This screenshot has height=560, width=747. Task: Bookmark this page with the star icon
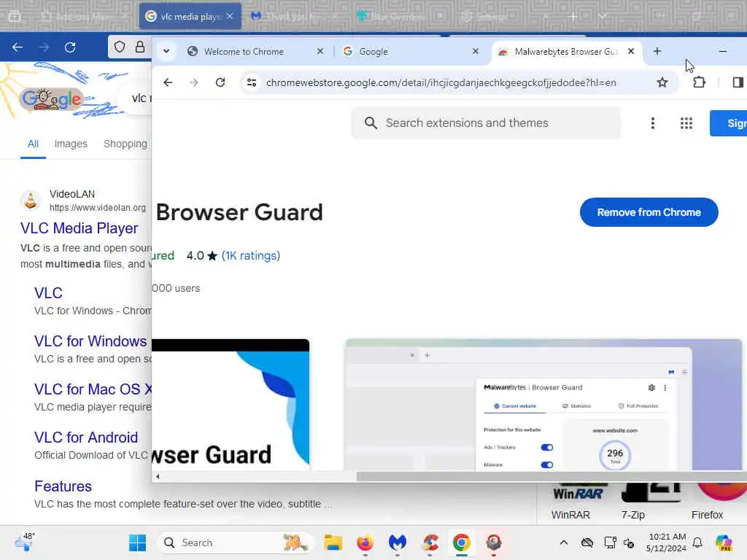[662, 83]
